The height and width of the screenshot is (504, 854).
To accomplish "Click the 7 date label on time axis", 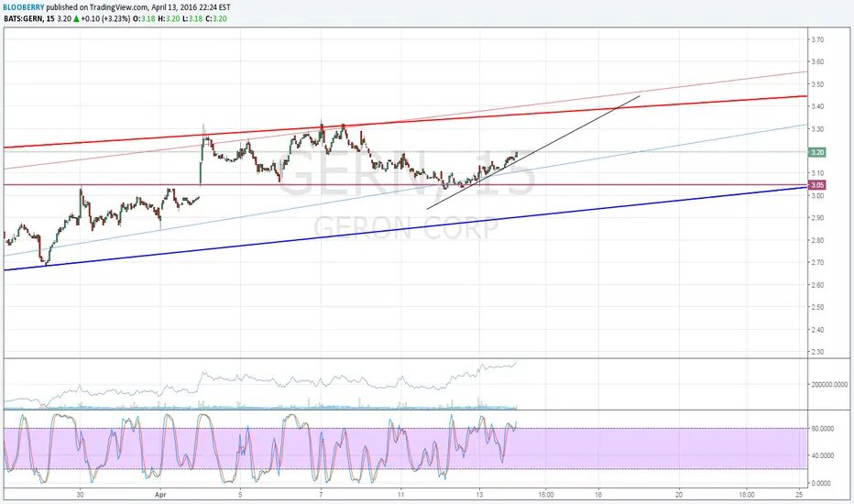I will point(321,495).
